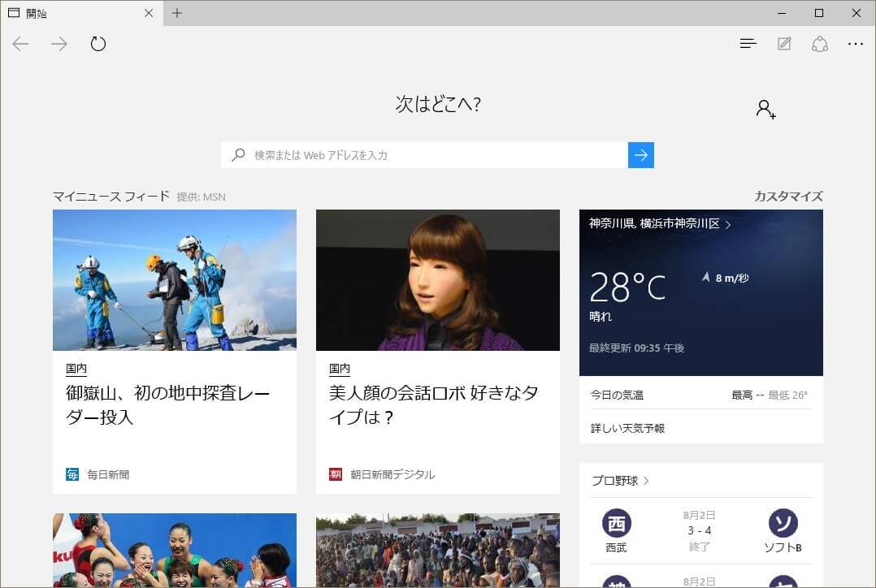
Task: Click the add account person icon
Action: point(765,109)
